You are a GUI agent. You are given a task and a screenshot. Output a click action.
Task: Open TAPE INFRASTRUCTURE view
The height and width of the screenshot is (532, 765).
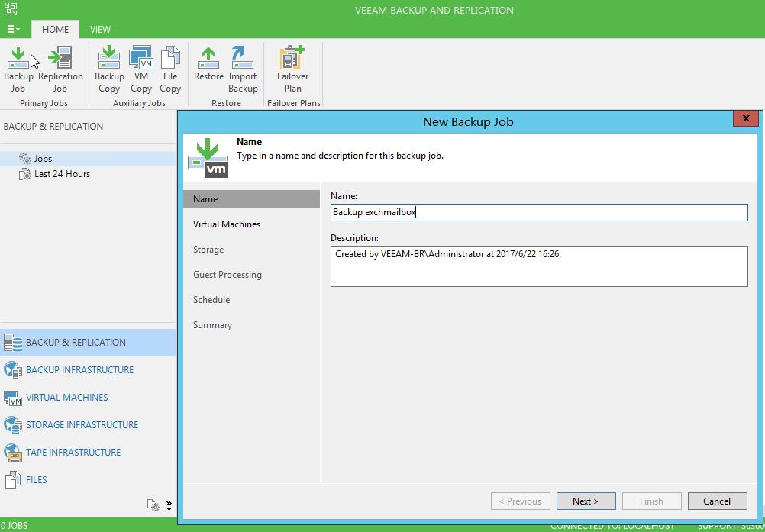pyautogui.click(x=62, y=452)
